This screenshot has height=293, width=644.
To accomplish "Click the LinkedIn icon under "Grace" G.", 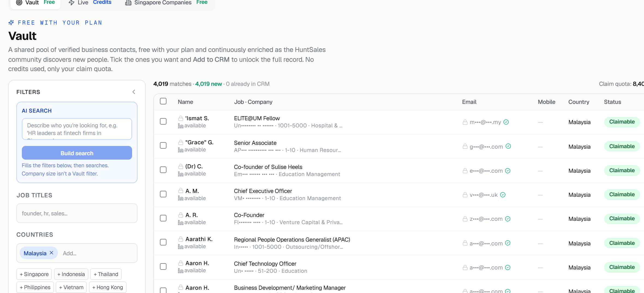I will point(181,150).
